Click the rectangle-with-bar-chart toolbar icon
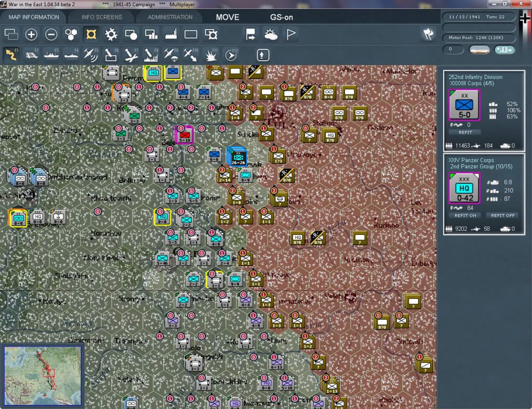The width and height of the screenshot is (532, 409). pyautogui.click(x=151, y=34)
